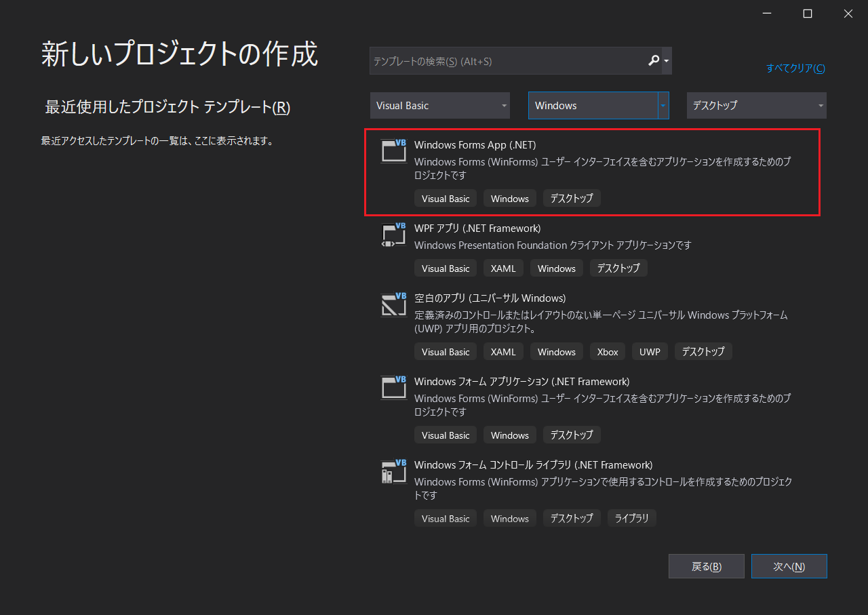Click the WPF アプリ template icon
The width and height of the screenshot is (868, 615).
tap(394, 234)
